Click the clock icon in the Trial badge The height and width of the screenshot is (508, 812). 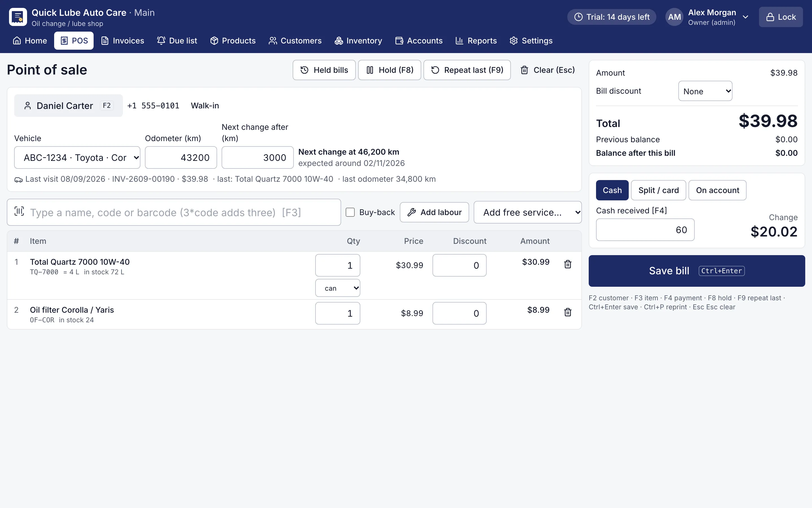[579, 17]
